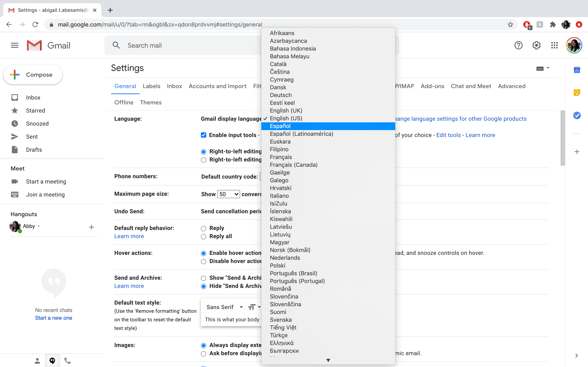Choose Français from the language list
The height and width of the screenshot is (367, 588).
click(281, 157)
